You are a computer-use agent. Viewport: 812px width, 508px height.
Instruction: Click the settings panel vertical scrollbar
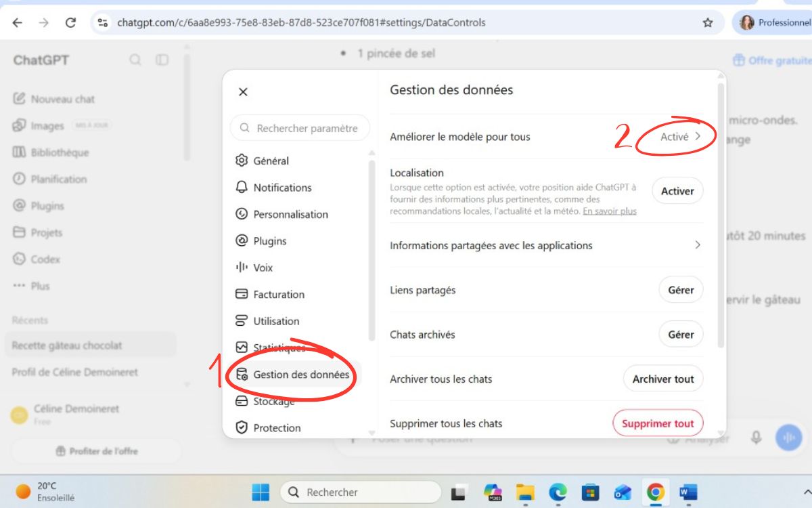tap(721, 215)
